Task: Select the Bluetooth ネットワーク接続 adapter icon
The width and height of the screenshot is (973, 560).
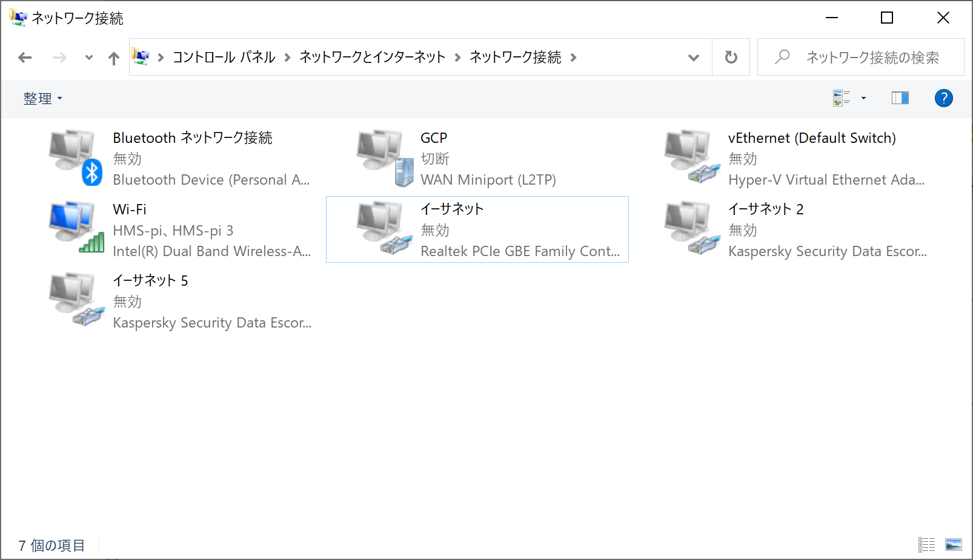Action: (x=73, y=157)
